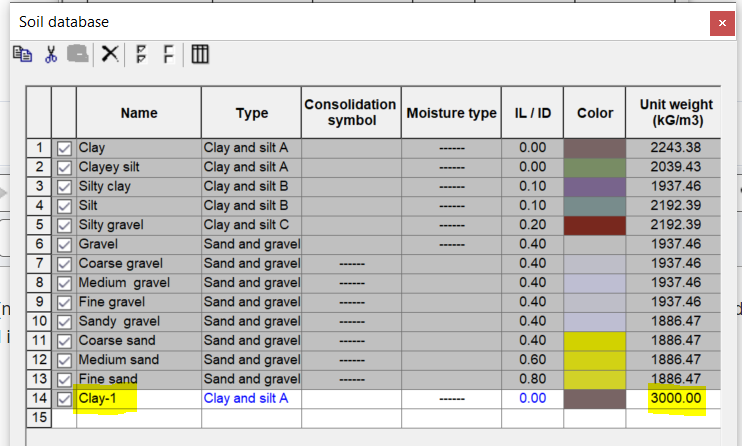Select the purple color swatch for Silty clay
Viewport: 742px width, 446px height.
594,187
